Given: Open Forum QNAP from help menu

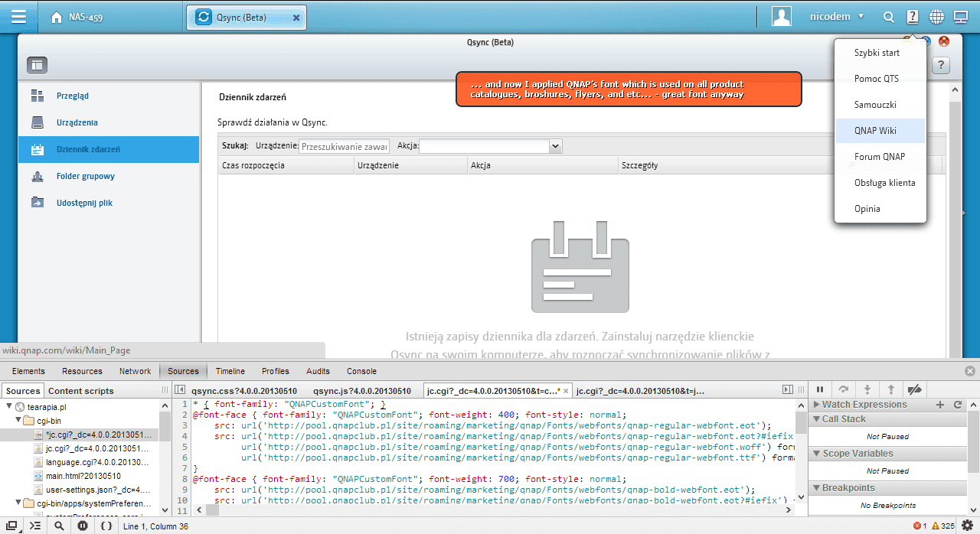Looking at the screenshot, I should pyautogui.click(x=880, y=157).
